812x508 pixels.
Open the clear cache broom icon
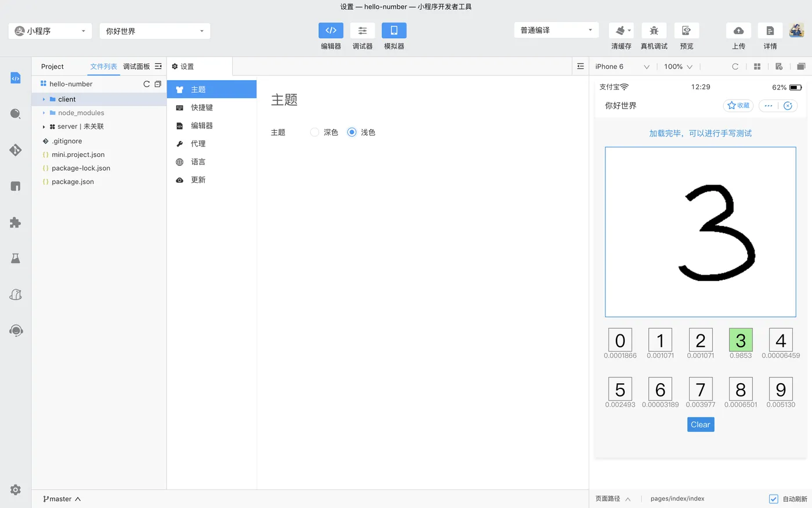pos(621,31)
